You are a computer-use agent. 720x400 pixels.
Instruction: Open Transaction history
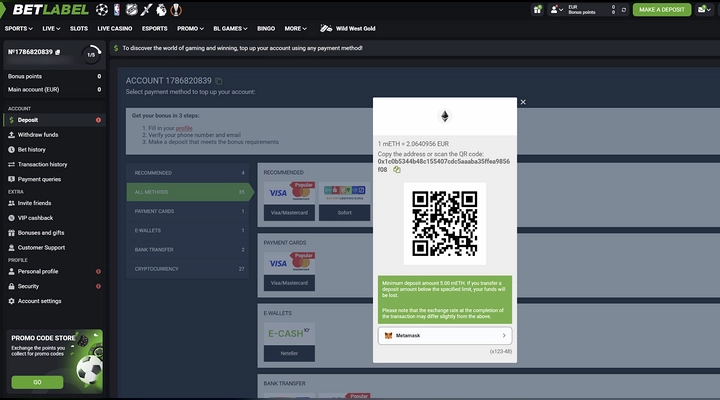pyautogui.click(x=54, y=164)
